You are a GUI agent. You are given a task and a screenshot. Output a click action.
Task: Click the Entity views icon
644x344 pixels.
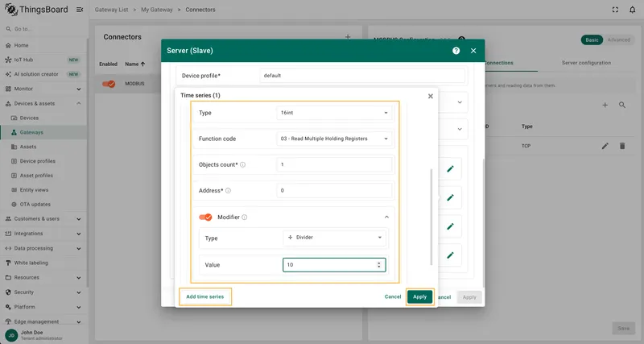click(14, 190)
